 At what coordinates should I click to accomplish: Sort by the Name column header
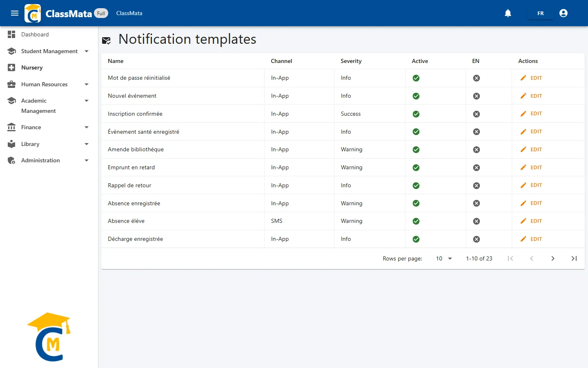(116, 61)
